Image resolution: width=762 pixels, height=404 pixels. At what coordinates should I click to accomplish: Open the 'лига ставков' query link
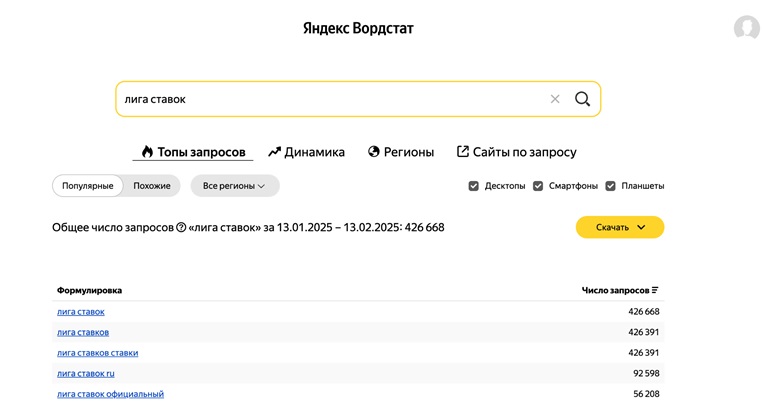(x=83, y=333)
